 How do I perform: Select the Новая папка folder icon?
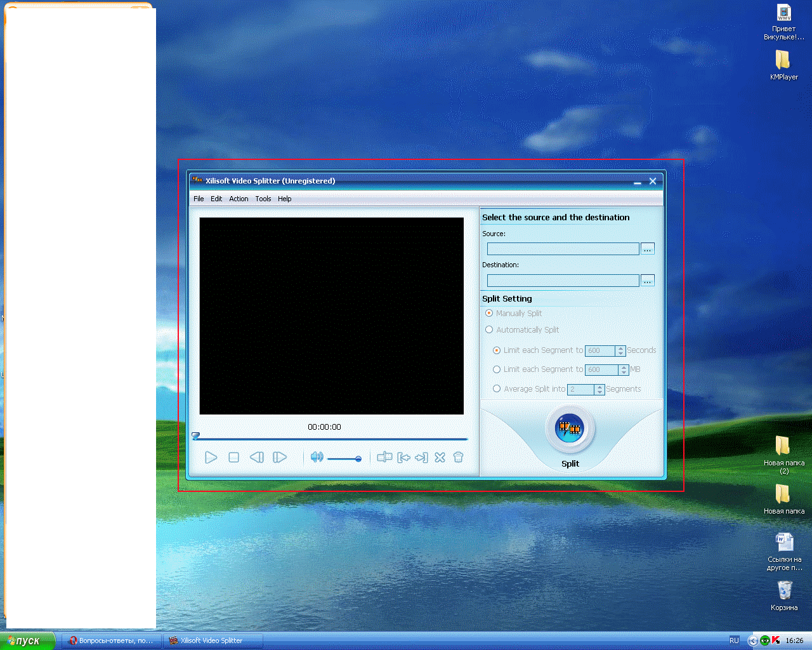[x=784, y=500]
